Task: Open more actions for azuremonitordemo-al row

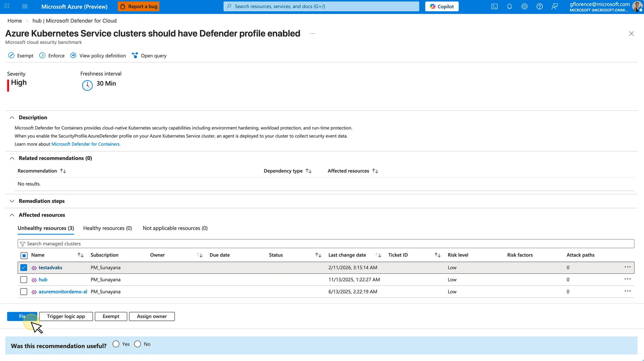Action: 627,291
